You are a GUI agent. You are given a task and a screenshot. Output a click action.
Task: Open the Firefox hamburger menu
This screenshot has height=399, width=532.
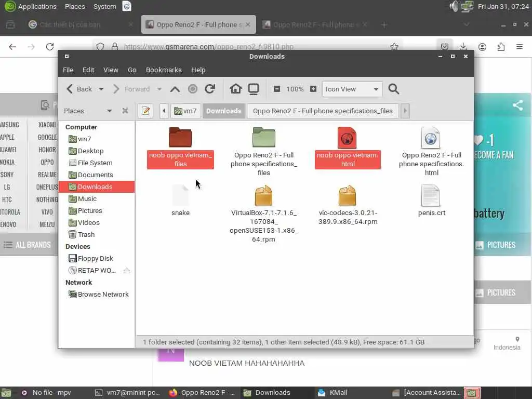(x=520, y=47)
